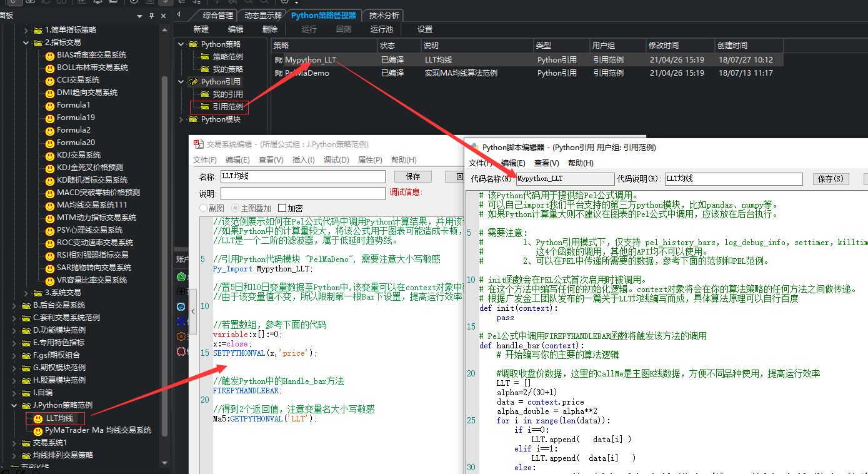Click the smiley icon beside KDJ交易系统
868x474 pixels.
pyautogui.click(x=50, y=155)
